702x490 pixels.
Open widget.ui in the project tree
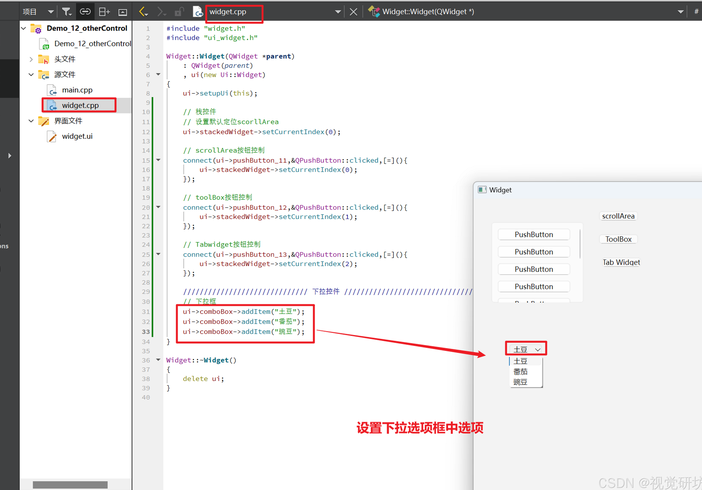77,136
